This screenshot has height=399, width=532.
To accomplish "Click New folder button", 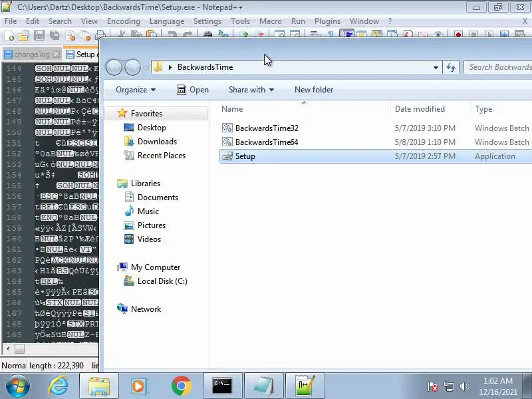I will [314, 90].
